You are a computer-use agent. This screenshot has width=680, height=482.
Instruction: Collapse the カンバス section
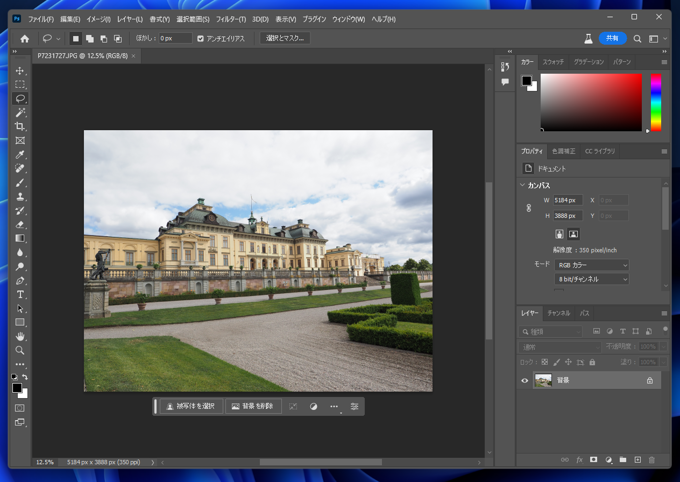click(522, 185)
